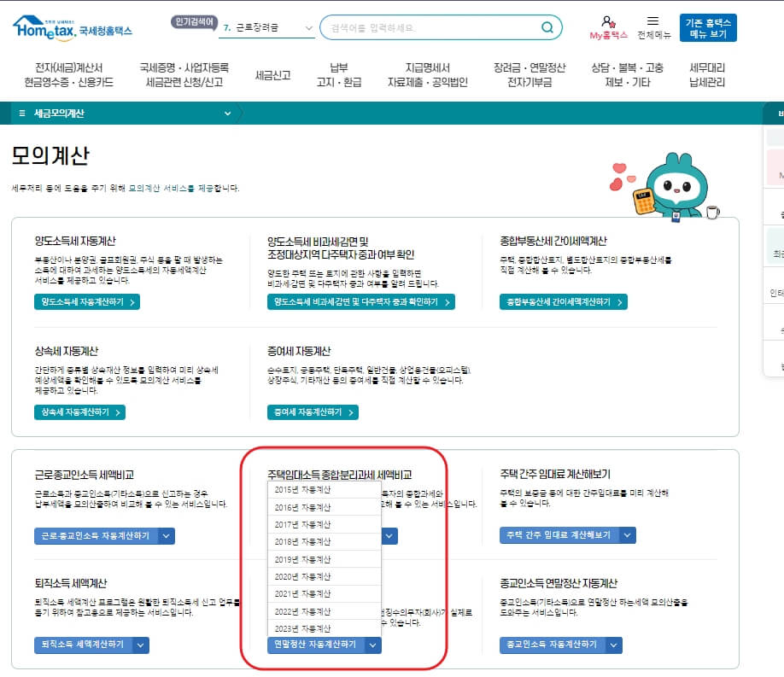Click the list icon beside 세금모의계산
The image size is (784, 677).
[22, 114]
